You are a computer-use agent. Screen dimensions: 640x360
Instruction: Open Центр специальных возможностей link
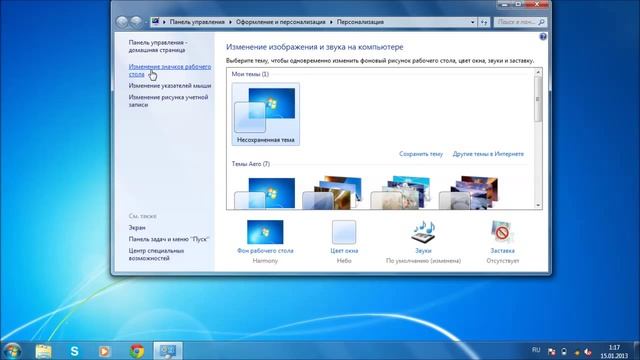point(156,254)
